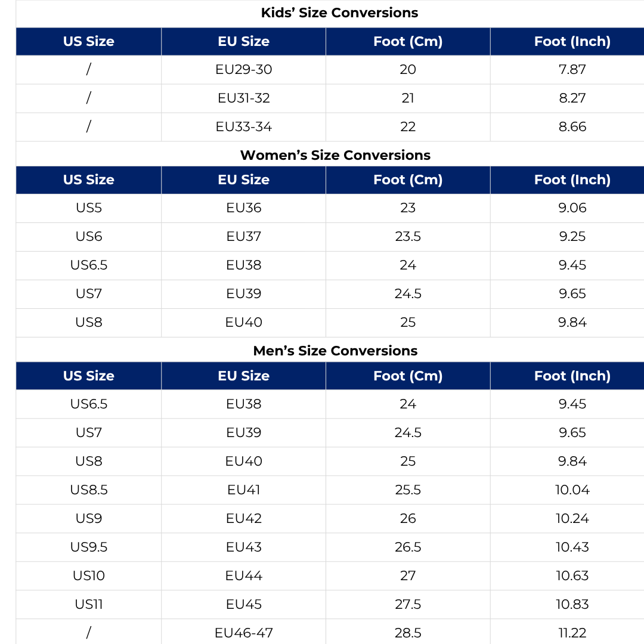Image resolution: width=644 pixels, height=644 pixels.
Task: Click the EU31-32 size cell
Action: [x=243, y=98]
